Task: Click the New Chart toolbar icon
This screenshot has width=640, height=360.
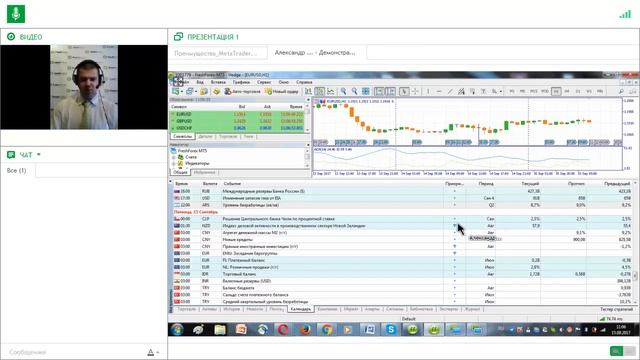Action: (x=176, y=91)
